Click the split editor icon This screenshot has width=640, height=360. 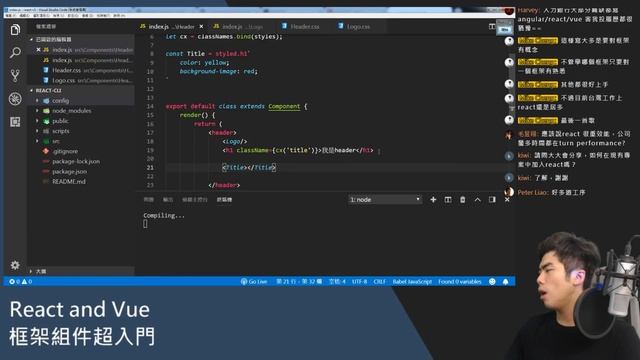tap(492, 27)
